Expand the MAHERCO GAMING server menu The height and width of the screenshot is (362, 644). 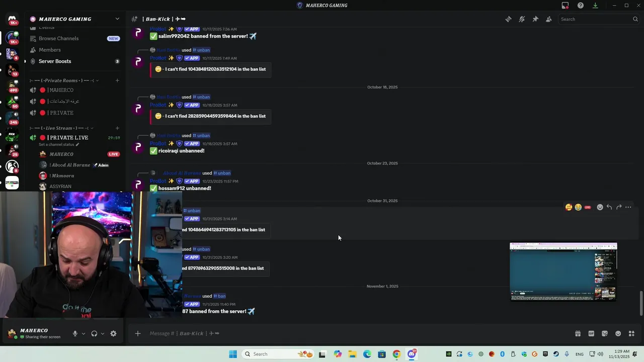pyautogui.click(x=75, y=19)
